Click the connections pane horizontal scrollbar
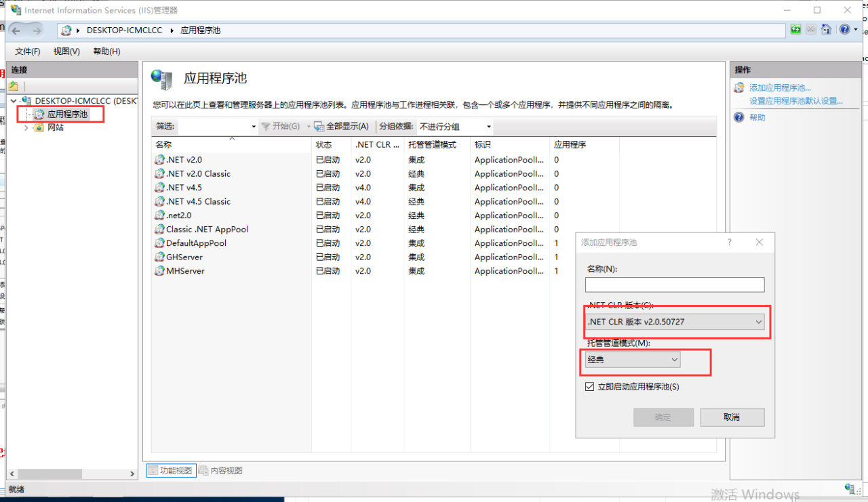Image resolution: width=868 pixels, height=502 pixels. 72,474
